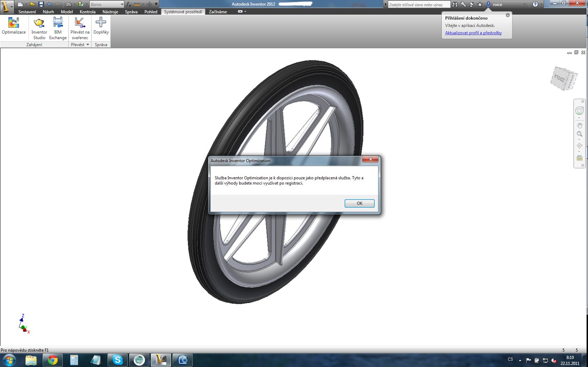Restore the document window in viewport

(x=576, y=52)
